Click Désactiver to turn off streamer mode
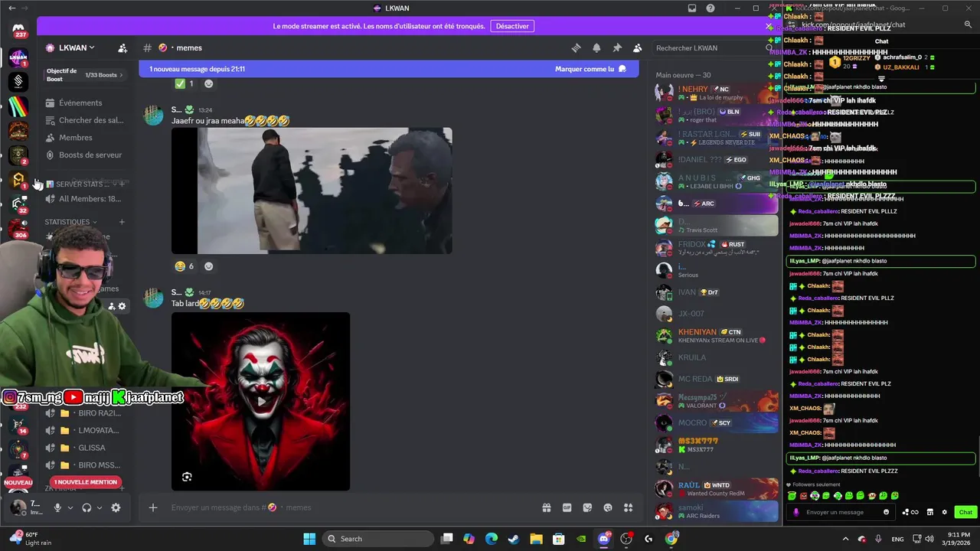The width and height of the screenshot is (980, 551). 512,26
